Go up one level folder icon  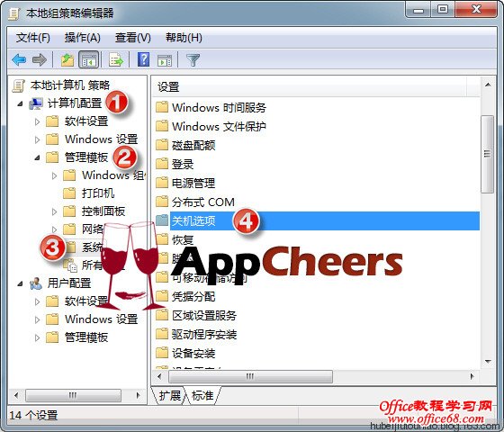coord(67,60)
